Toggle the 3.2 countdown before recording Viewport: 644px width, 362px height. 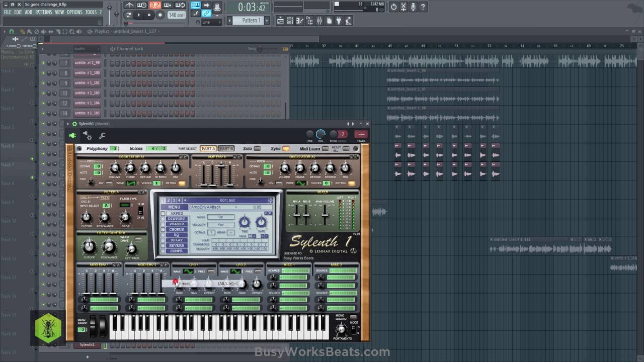155,6
